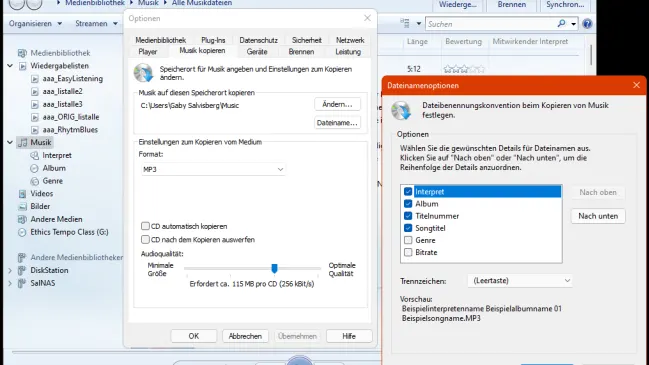Click the Andere Medien icon

point(22,219)
